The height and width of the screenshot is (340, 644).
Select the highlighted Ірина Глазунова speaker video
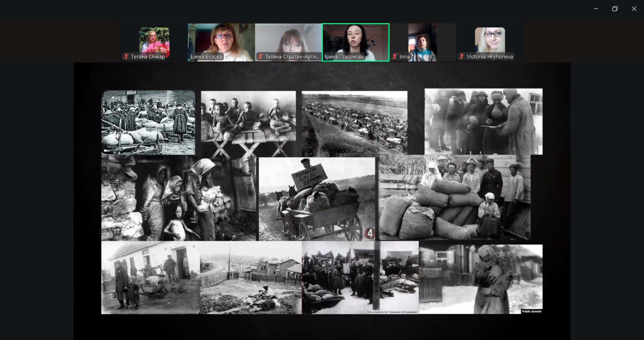pyautogui.click(x=356, y=40)
